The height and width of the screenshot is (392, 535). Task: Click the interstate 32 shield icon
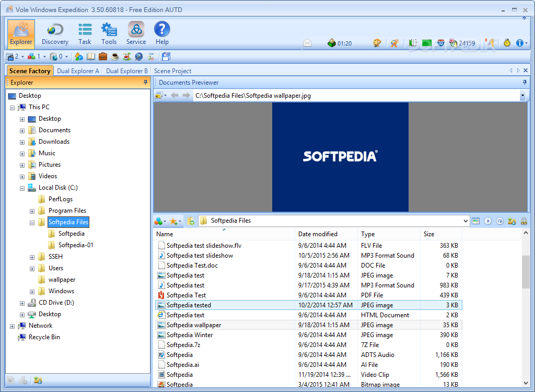440,43
